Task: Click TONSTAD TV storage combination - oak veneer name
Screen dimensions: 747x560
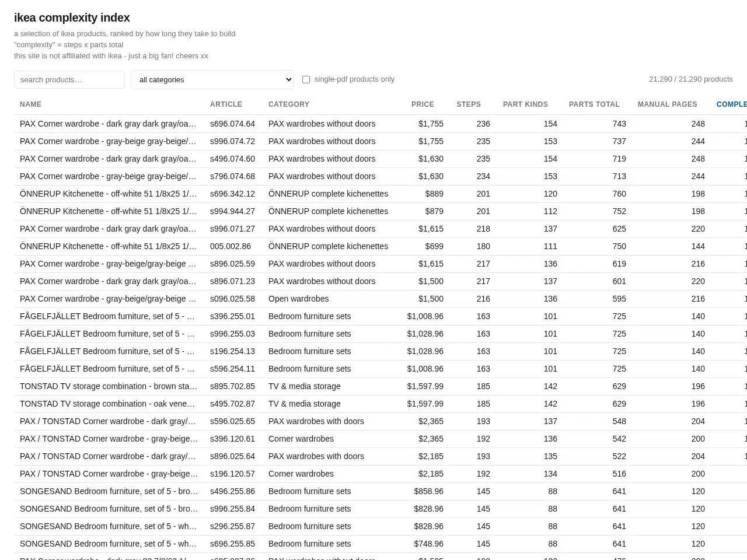Action: point(109,404)
